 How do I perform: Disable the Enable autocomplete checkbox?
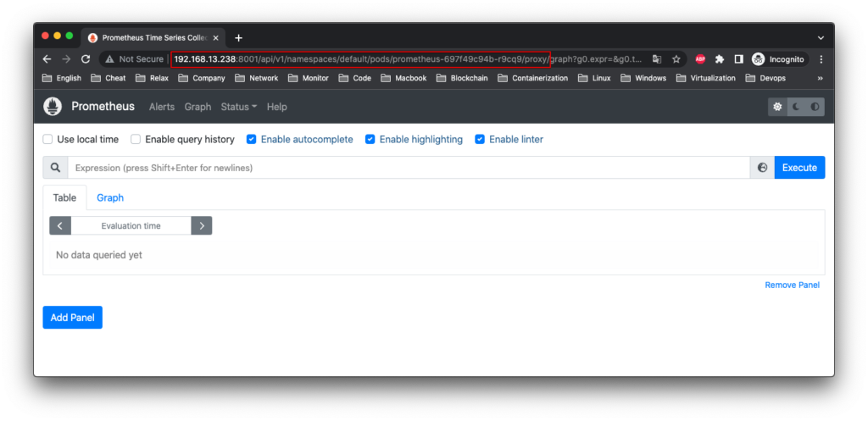[251, 140]
